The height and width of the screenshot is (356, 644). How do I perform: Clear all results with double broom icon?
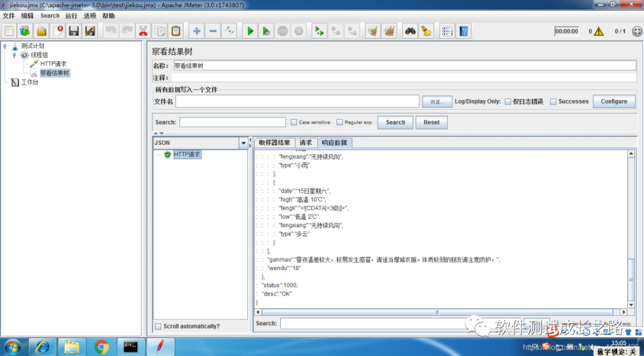389,31
